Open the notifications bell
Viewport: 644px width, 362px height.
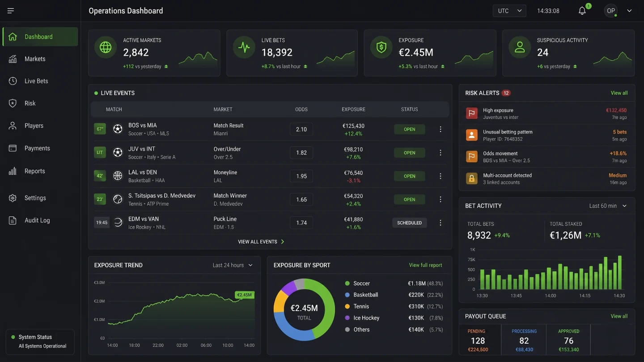pos(582,11)
